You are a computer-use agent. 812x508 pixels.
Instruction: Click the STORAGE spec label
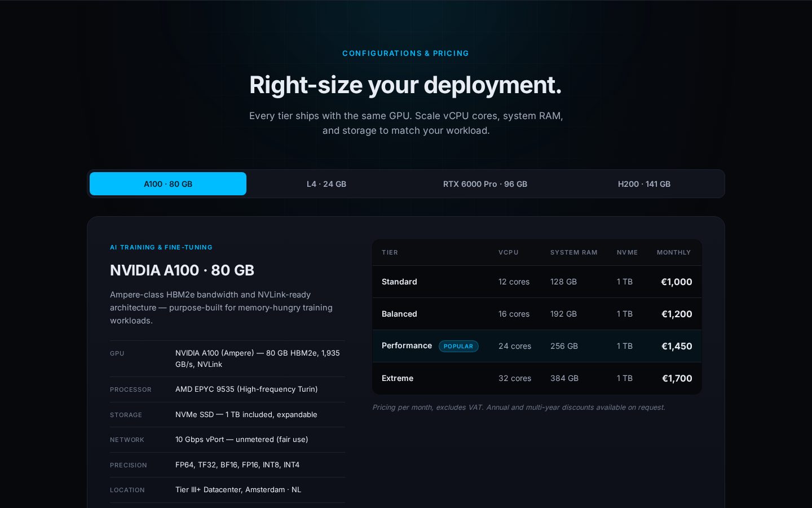(x=126, y=415)
